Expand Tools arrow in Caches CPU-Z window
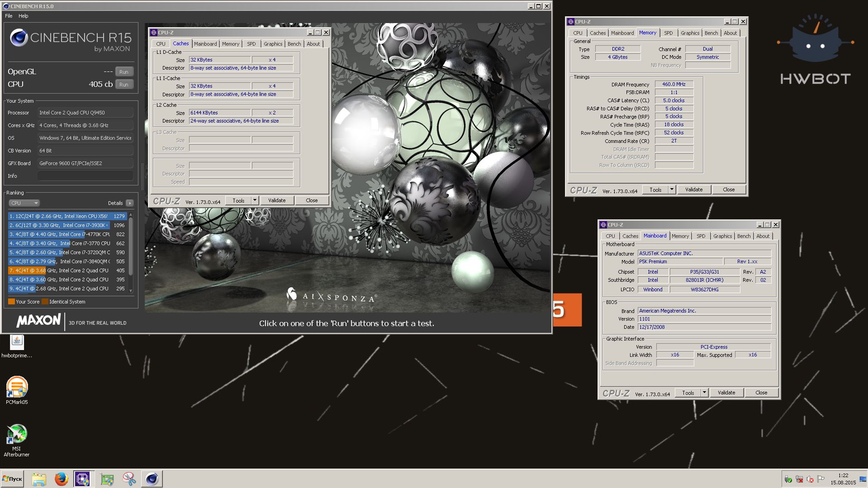The height and width of the screenshot is (488, 868). [255, 200]
